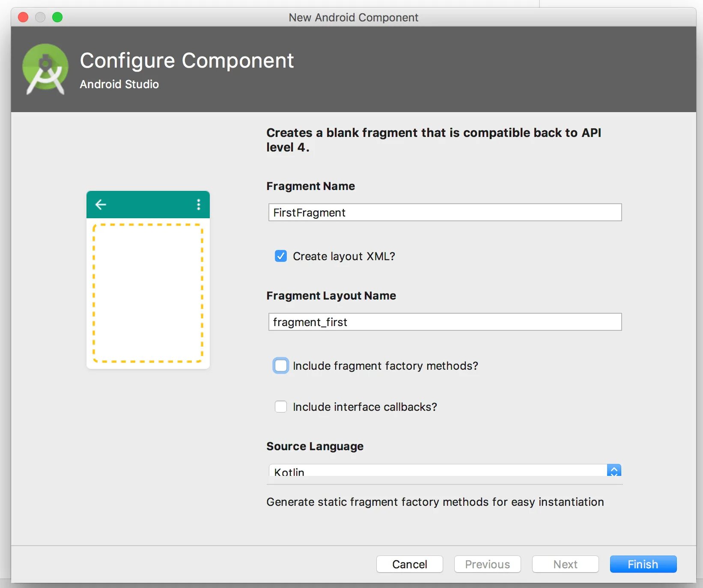The height and width of the screenshot is (588, 703).
Task: Click the back arrow in the preview
Action: pos(101,205)
